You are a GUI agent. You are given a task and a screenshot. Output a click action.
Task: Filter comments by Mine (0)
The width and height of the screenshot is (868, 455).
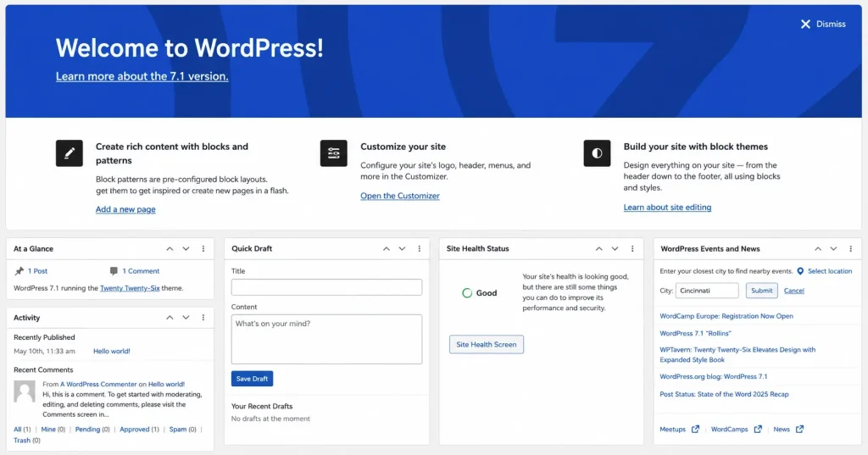click(53, 430)
